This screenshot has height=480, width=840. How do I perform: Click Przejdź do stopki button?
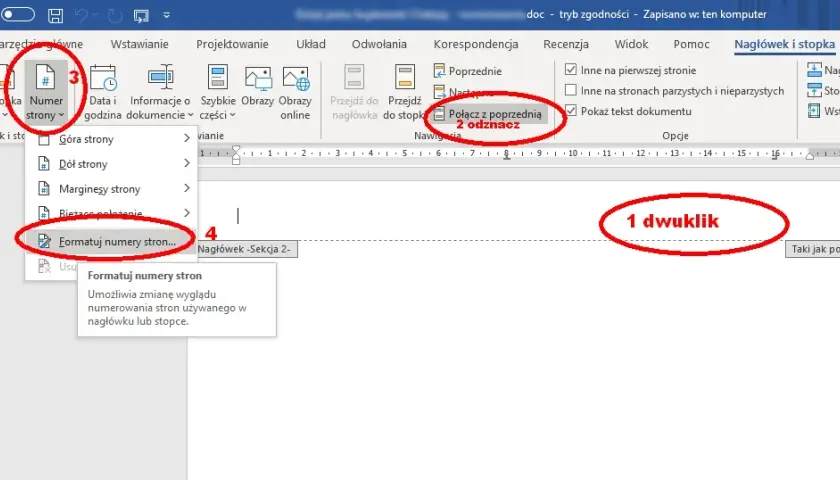click(404, 92)
